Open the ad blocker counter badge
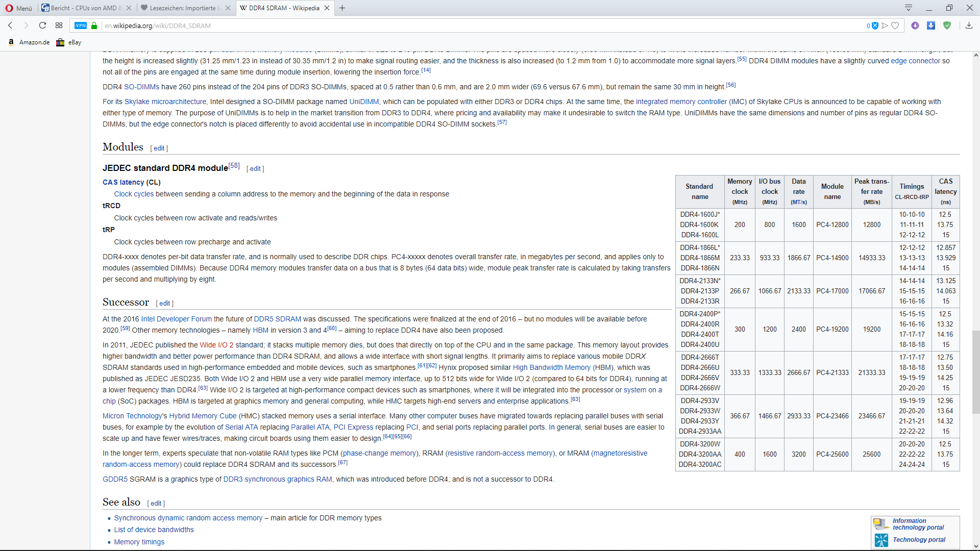 coord(872,26)
